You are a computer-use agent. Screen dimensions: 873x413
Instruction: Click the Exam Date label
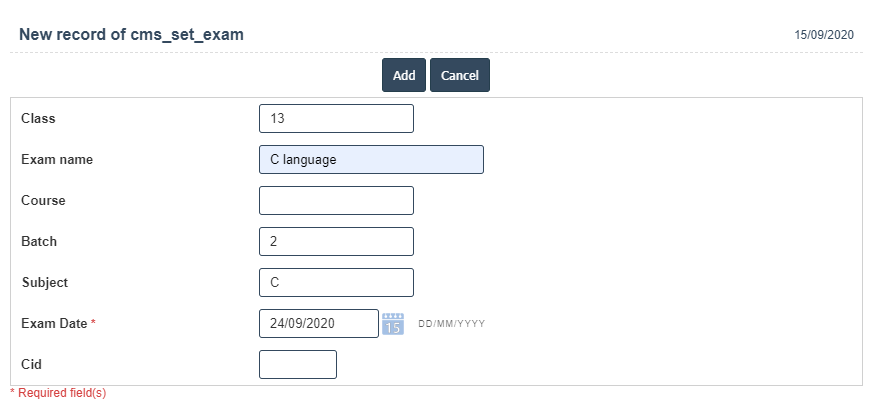(x=55, y=323)
